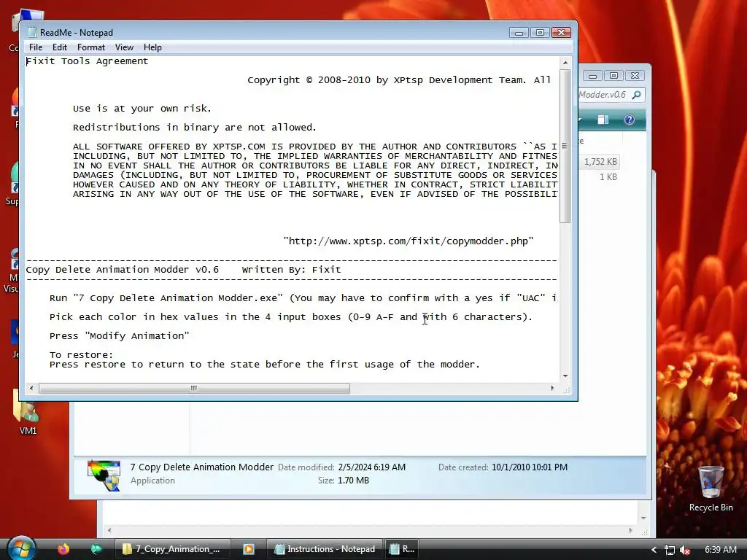Click the media player icon on the taskbar
Screen dimensions: 747x560
click(248, 549)
